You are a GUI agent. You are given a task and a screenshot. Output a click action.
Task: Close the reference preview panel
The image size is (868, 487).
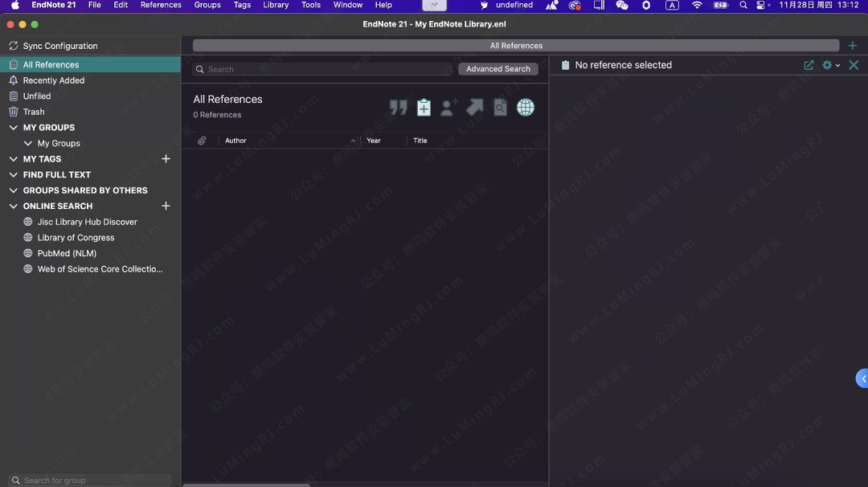854,65
